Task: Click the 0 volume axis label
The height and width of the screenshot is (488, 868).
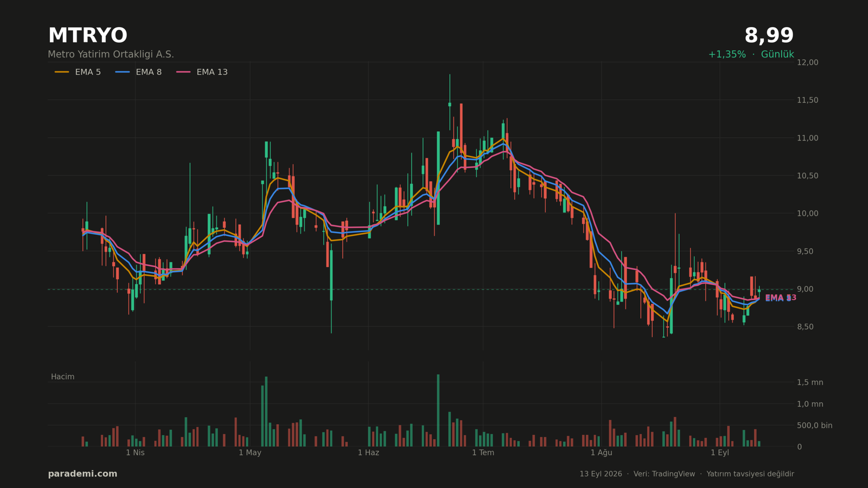Action: point(799,447)
